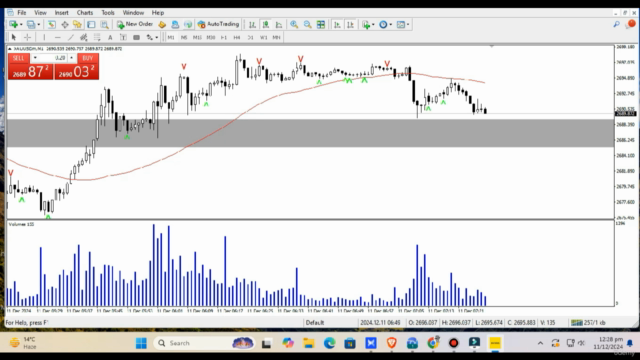The image size is (640, 360).
Task: Toggle the Market Watch panel icon
Action: (51, 24)
